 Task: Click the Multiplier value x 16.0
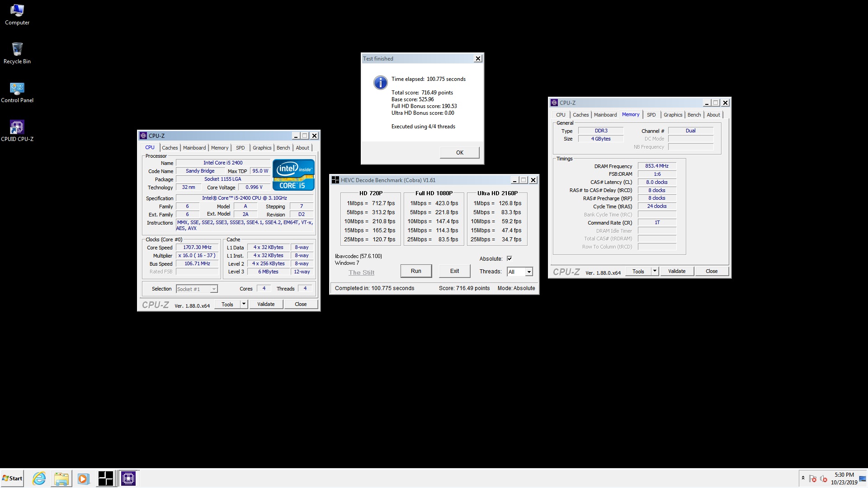pos(197,255)
